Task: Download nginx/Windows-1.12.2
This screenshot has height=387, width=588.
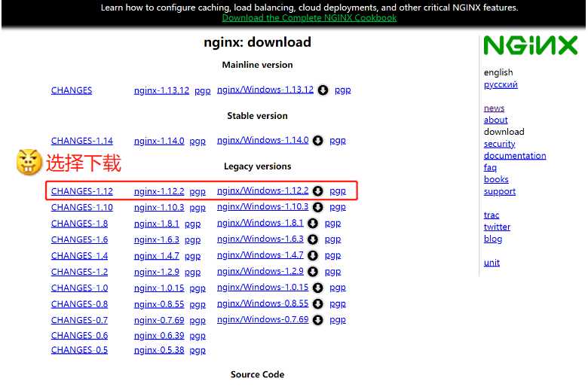Action: pyautogui.click(x=263, y=191)
